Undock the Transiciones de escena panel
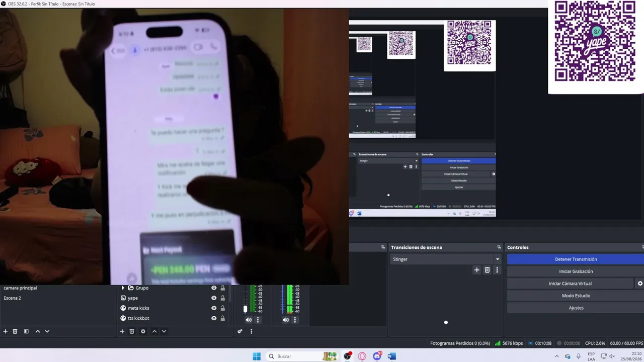Screen dimensions: 644x362 coord(499,247)
